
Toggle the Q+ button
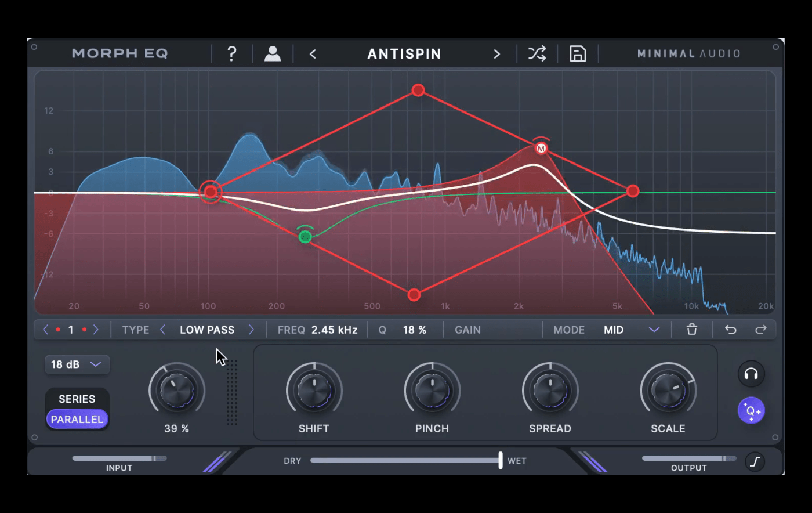point(751,411)
